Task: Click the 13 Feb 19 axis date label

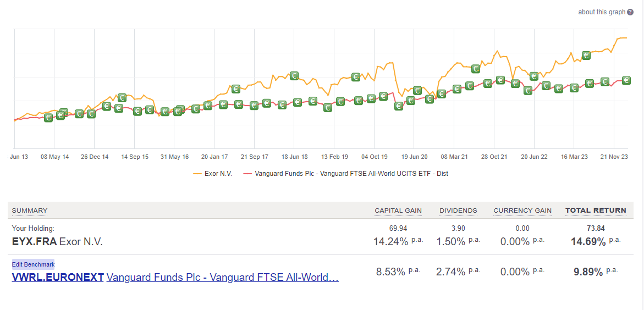Action: tap(334, 157)
